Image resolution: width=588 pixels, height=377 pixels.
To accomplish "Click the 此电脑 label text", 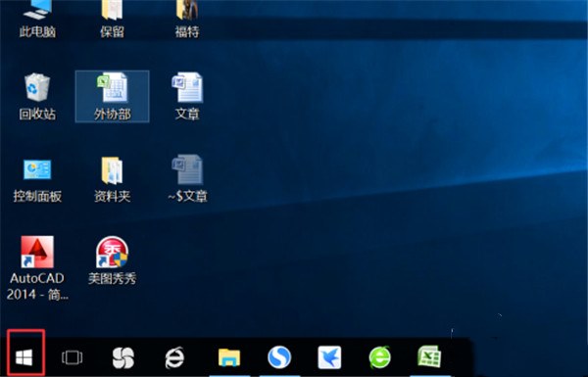I will coord(37,31).
